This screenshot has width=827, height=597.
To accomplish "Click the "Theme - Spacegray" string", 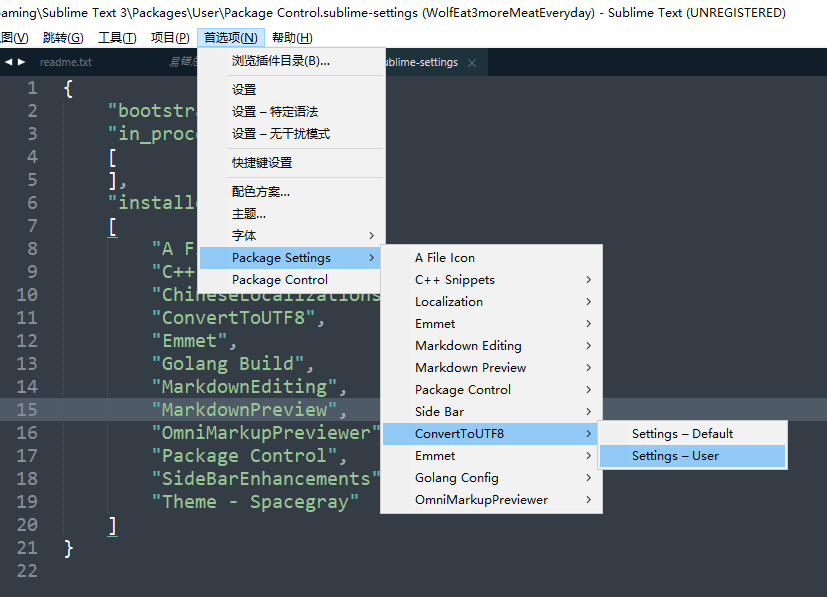I will click(255, 502).
